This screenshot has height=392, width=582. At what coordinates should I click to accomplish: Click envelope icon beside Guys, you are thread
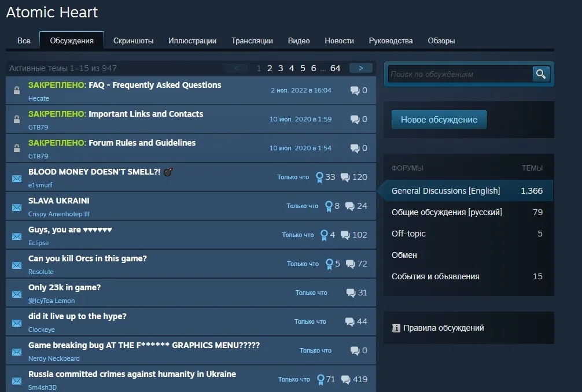[x=17, y=236]
